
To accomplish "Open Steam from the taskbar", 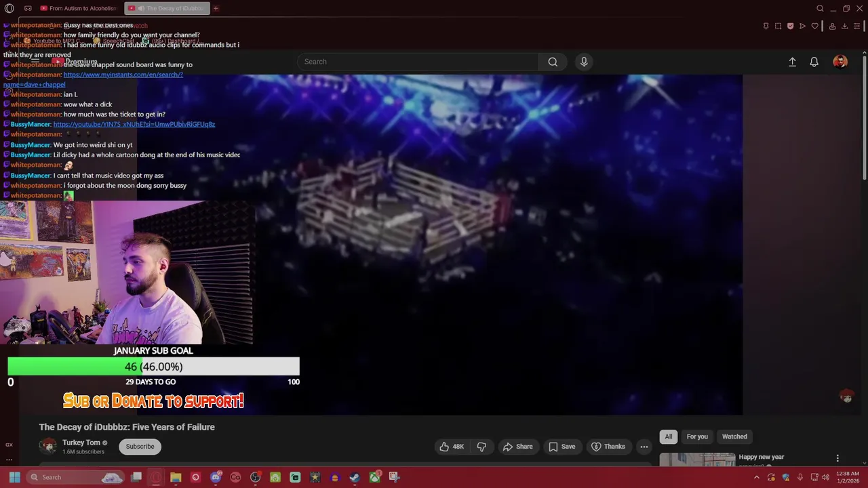I will click(x=355, y=477).
